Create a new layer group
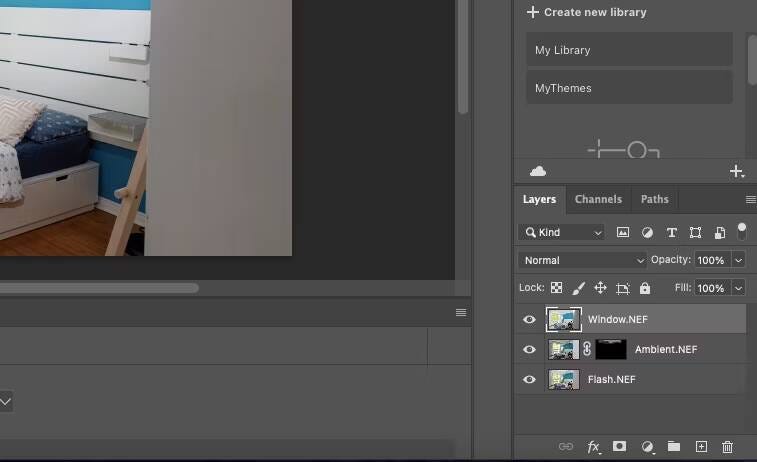 (x=674, y=447)
